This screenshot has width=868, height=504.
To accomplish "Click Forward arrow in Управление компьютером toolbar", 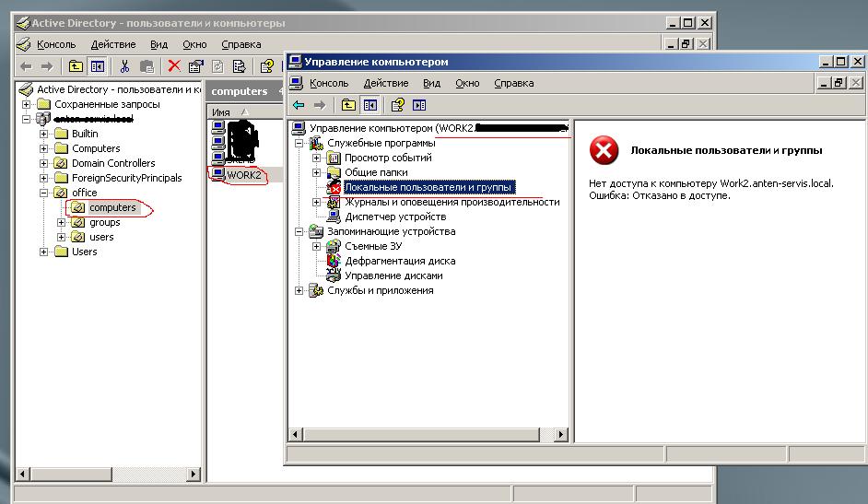I will point(320,105).
